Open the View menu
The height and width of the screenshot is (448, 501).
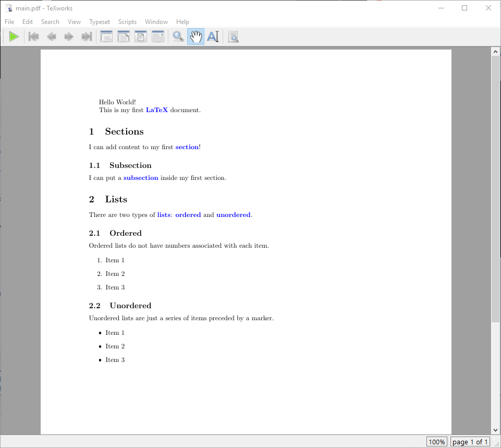point(74,22)
